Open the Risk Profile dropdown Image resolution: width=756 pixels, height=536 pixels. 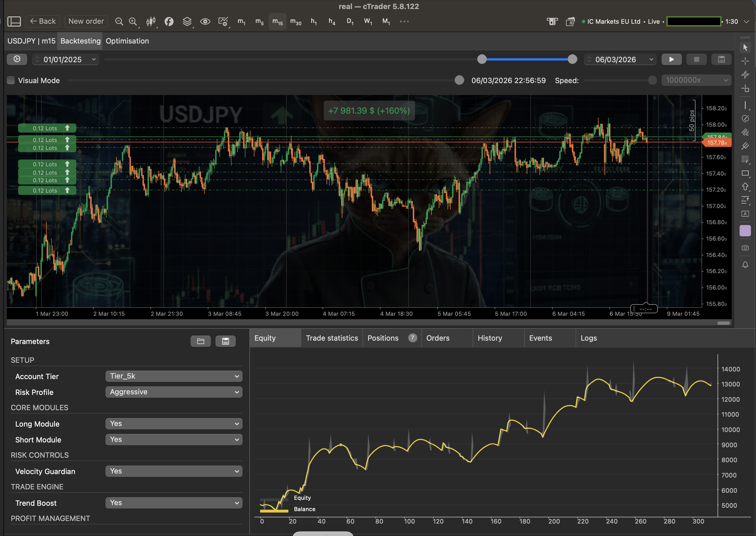174,392
